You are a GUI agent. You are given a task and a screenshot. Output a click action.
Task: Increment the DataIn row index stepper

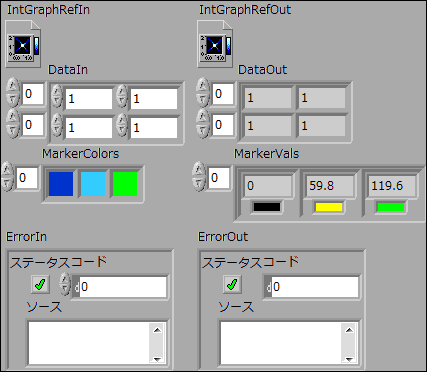click(13, 86)
